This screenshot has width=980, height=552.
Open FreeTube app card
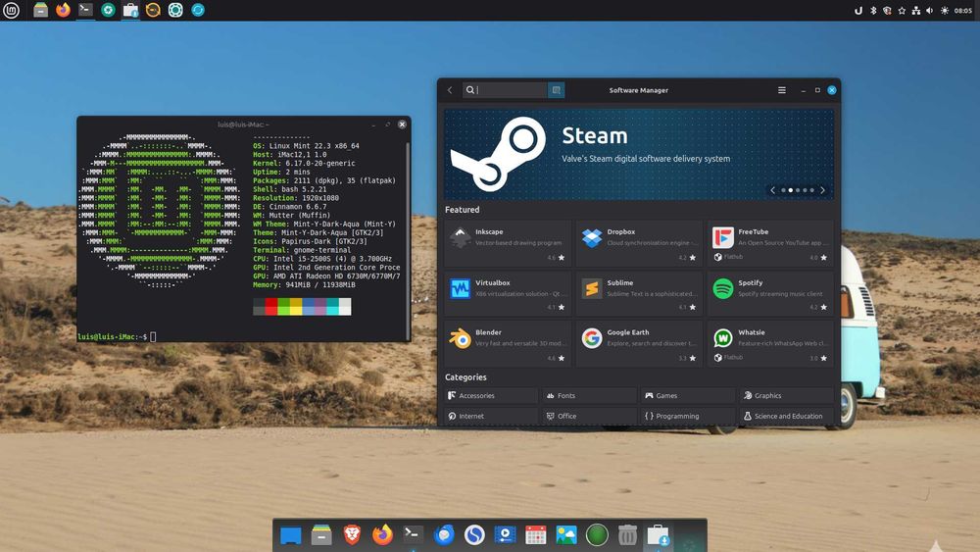pos(770,244)
